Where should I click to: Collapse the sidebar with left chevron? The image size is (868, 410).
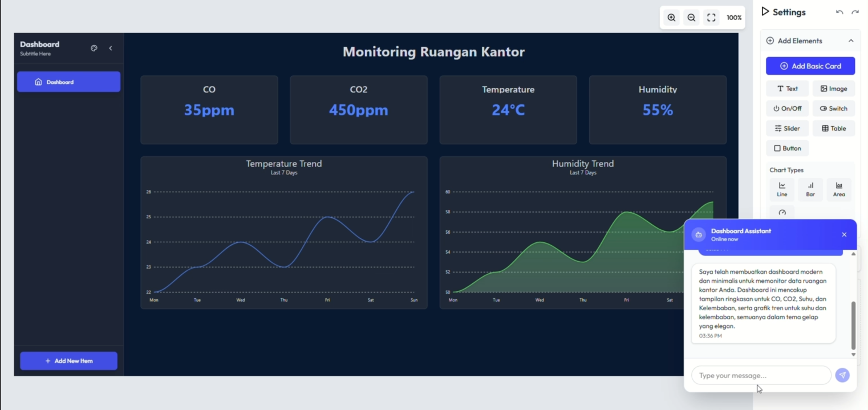click(x=111, y=48)
